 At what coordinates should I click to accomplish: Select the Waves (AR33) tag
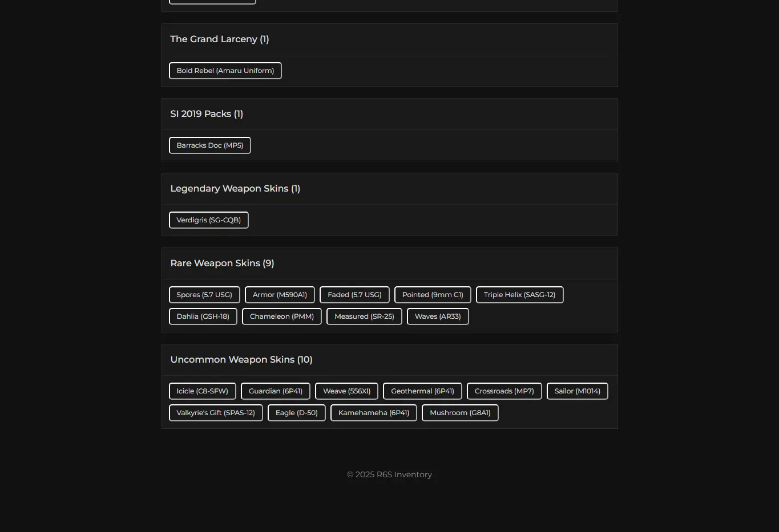point(438,316)
